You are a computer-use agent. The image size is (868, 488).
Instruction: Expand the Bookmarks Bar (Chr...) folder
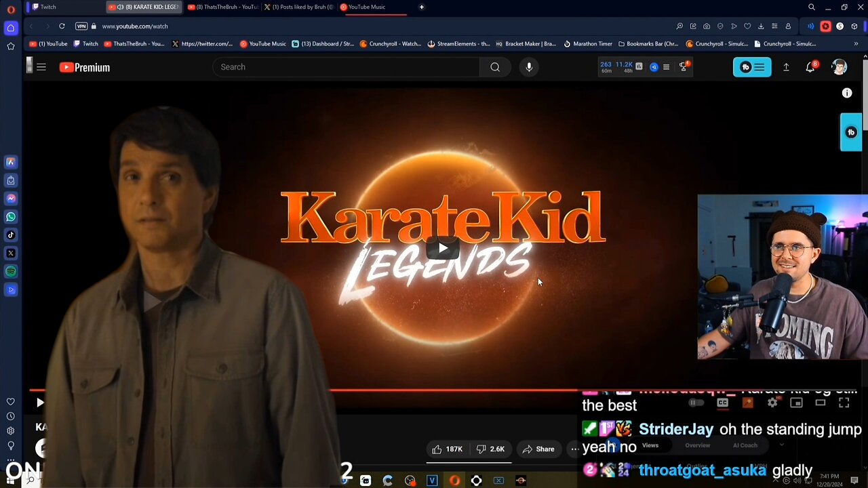coord(648,43)
